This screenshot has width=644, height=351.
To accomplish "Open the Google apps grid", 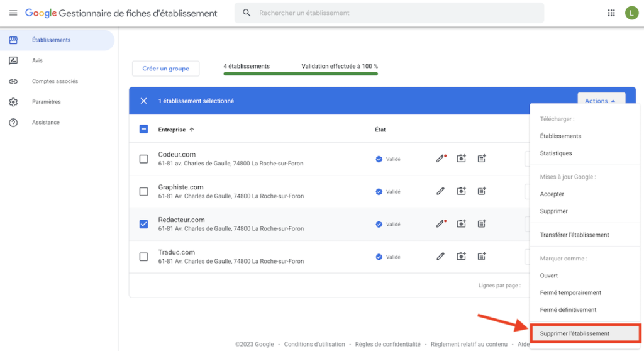I will point(611,13).
